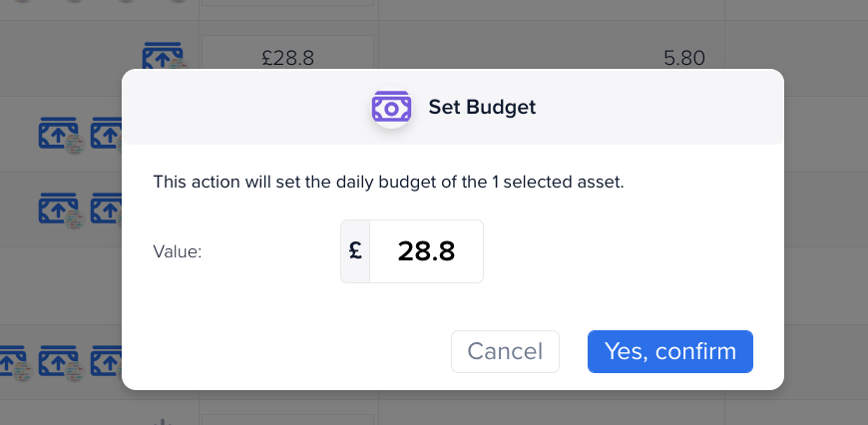Click the partially cut-off budget icon in the bottom icon row
Image resolution: width=868 pixels, height=425 pixels.
(13, 361)
